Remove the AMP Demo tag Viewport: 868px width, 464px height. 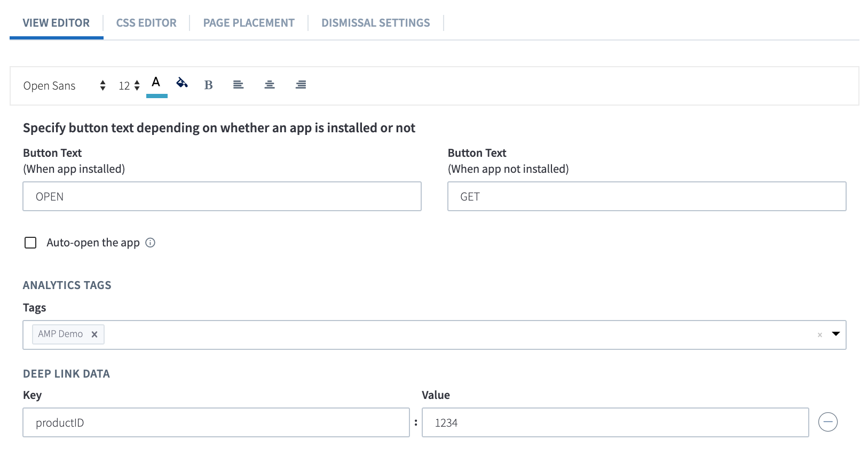tap(94, 334)
